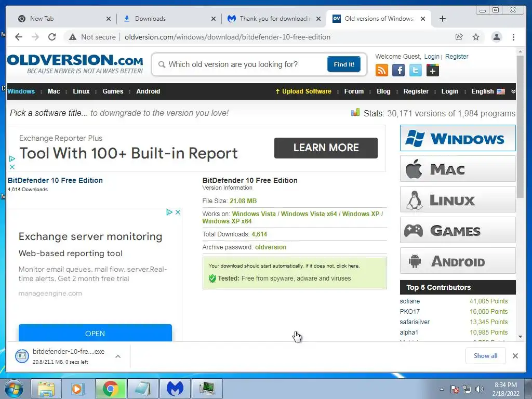Click the Facebook icon
Image resolution: width=532 pixels, height=399 pixels.
pos(398,70)
